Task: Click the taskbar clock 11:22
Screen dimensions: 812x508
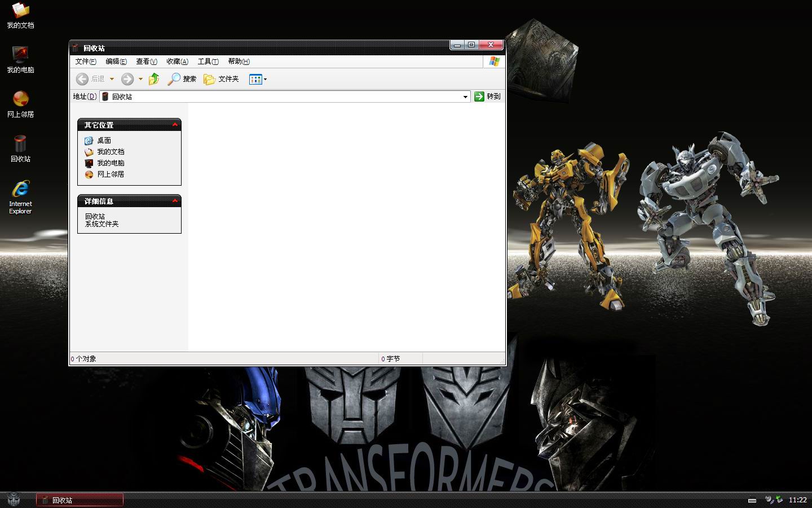Action: pos(797,500)
